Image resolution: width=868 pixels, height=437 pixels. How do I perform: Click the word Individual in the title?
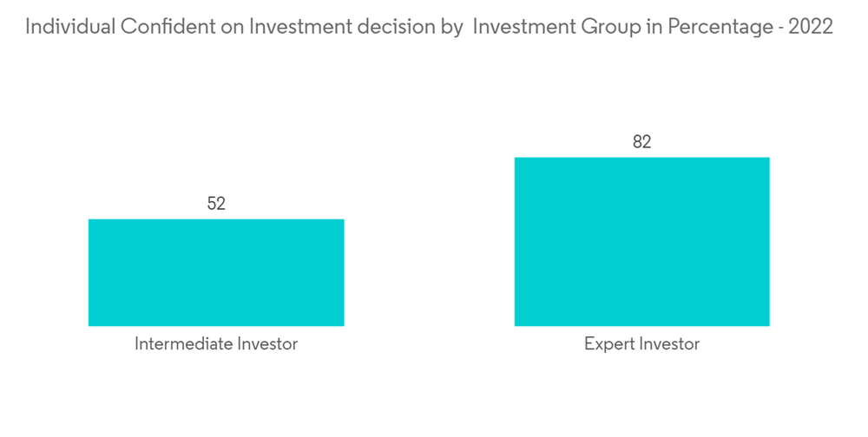pos(70,28)
